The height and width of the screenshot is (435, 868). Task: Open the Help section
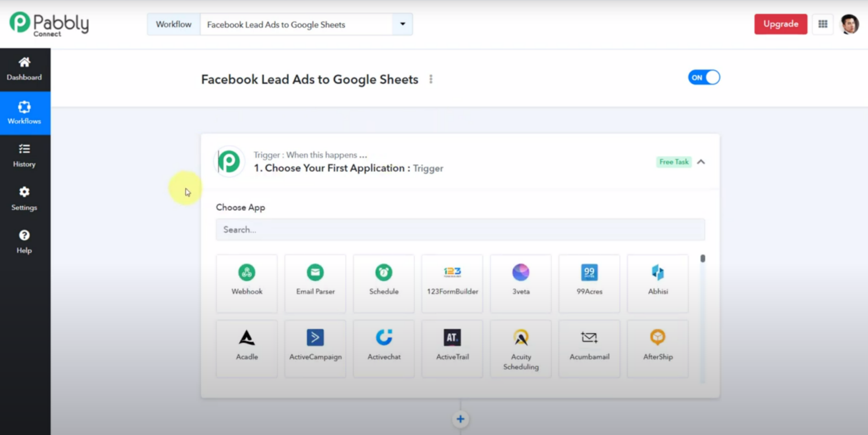pos(24,242)
